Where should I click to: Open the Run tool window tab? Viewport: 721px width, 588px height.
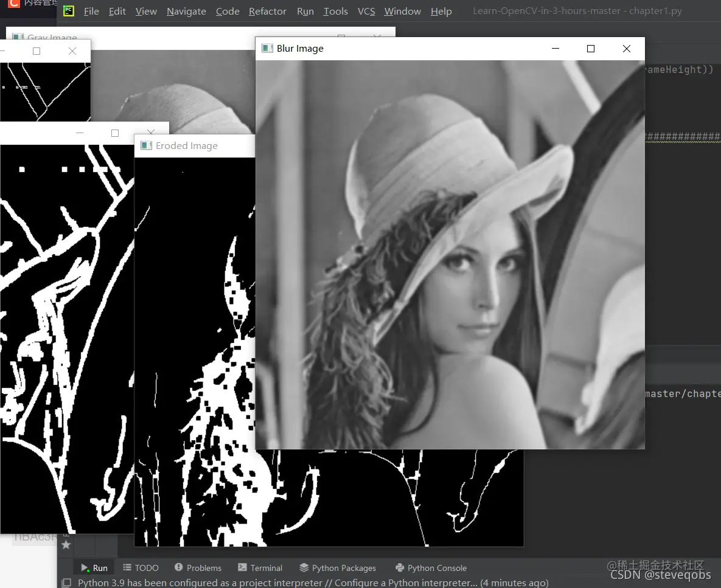click(94, 568)
